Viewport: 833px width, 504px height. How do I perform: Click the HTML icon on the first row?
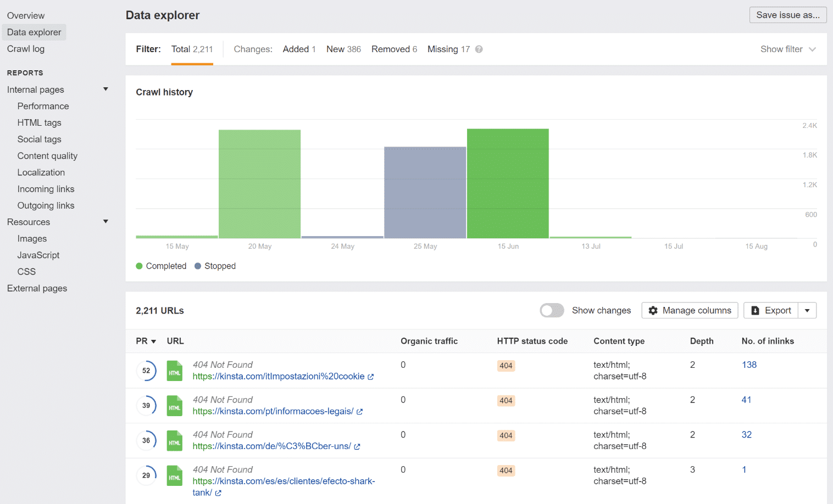174,371
